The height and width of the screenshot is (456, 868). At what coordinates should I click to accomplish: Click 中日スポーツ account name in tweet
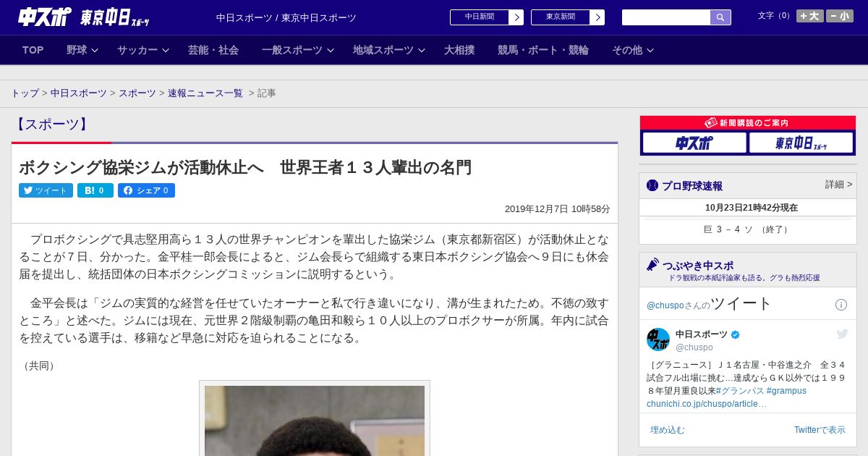pyautogui.click(x=702, y=334)
